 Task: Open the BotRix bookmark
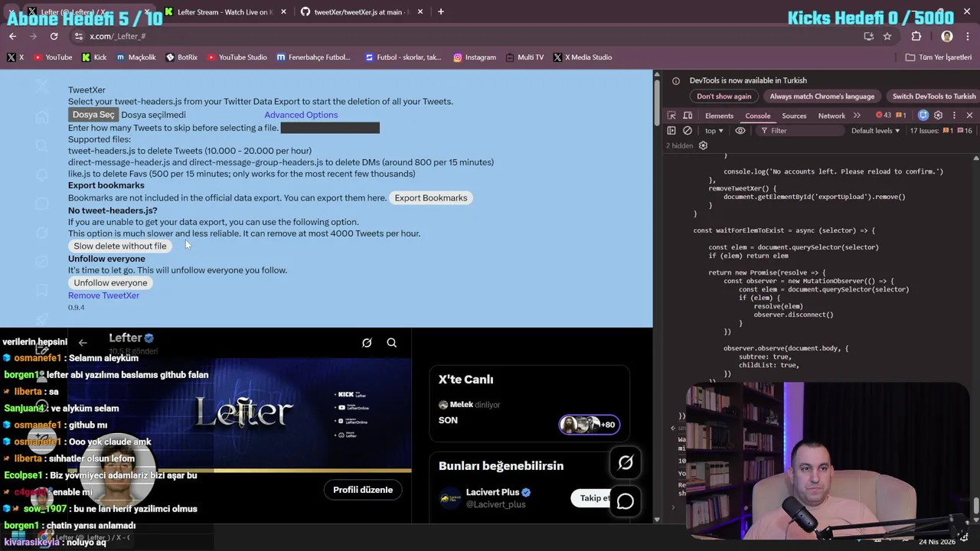click(x=181, y=57)
